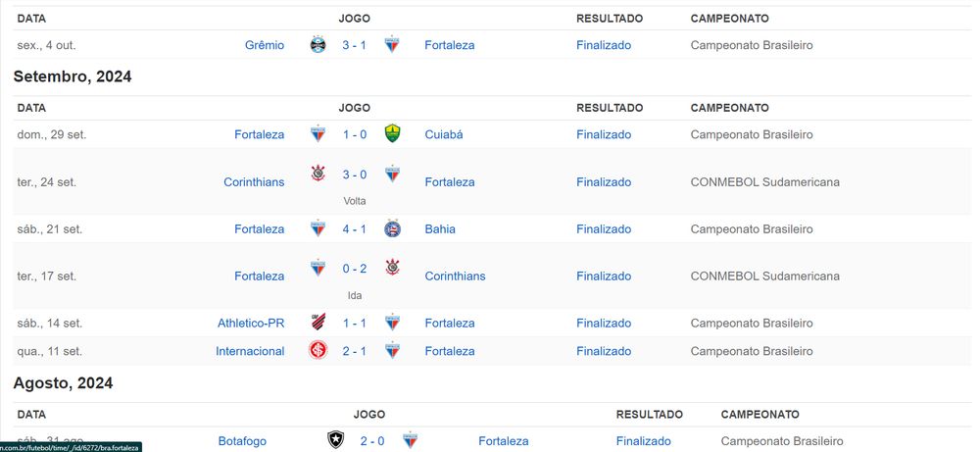Image resolution: width=980 pixels, height=452 pixels.
Task: Click Corinthians crest in the 17 set. match
Action: [392, 268]
